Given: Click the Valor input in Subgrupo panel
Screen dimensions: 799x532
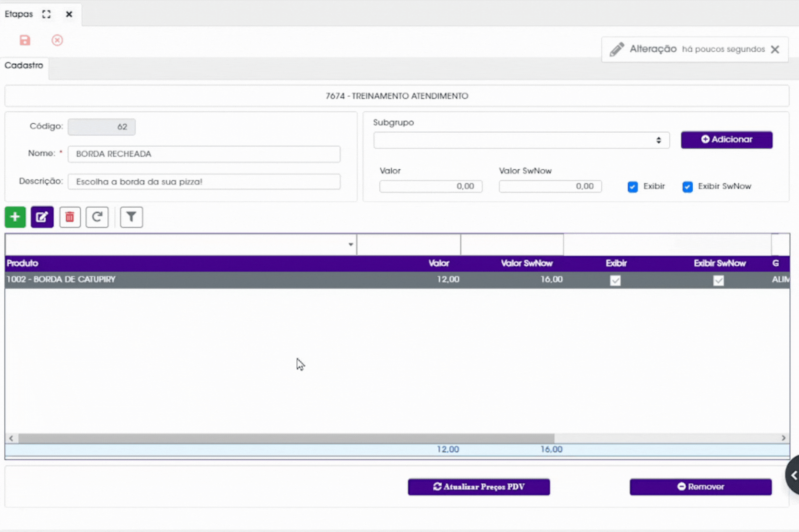Looking at the screenshot, I should [431, 186].
